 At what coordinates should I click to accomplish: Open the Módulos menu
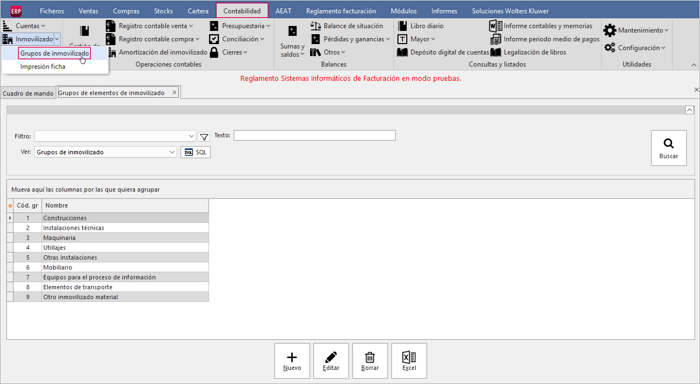[x=404, y=11]
